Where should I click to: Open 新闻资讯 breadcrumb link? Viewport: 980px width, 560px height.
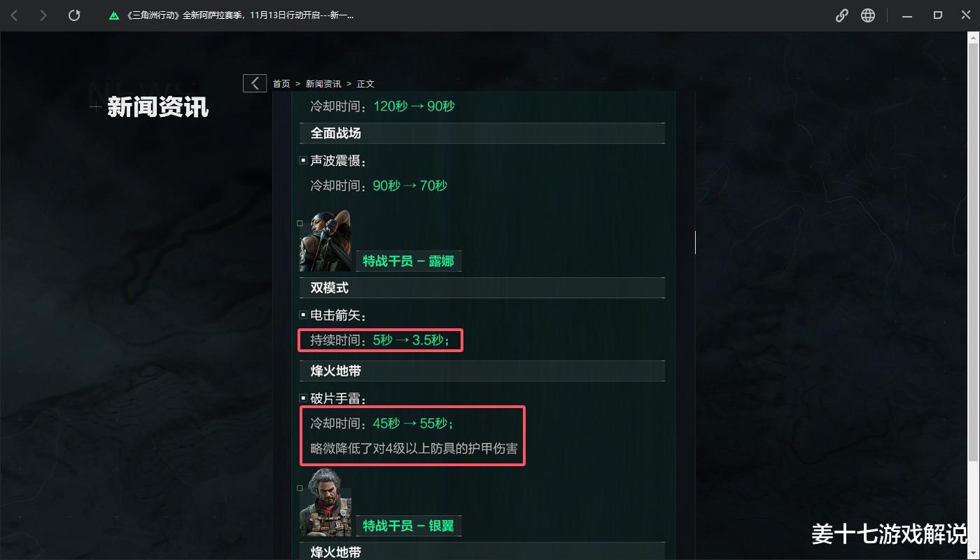tap(323, 83)
